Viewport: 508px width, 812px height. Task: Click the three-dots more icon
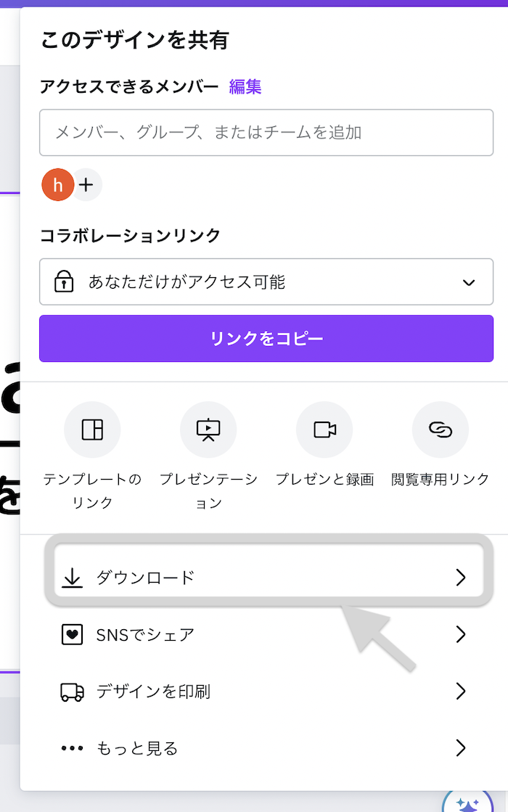point(72,748)
